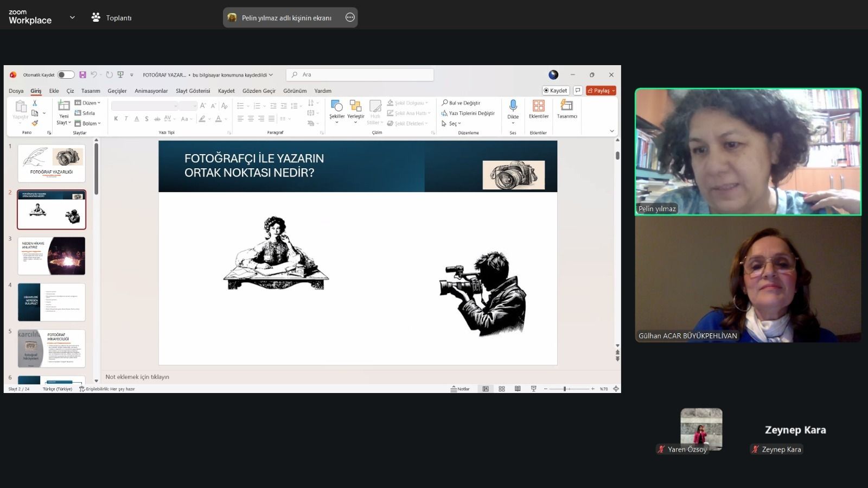Reset slide with the Sıfırla command

pos(85,113)
